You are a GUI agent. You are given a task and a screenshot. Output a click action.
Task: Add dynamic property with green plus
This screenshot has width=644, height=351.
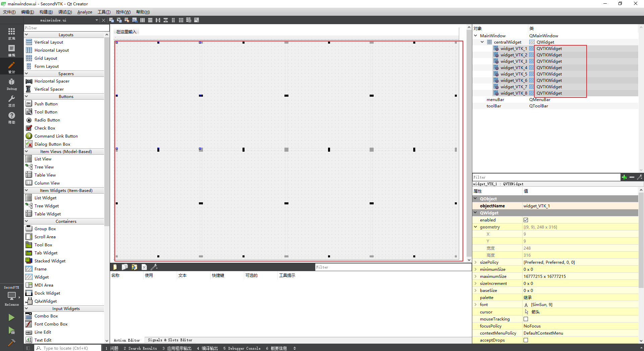click(624, 177)
